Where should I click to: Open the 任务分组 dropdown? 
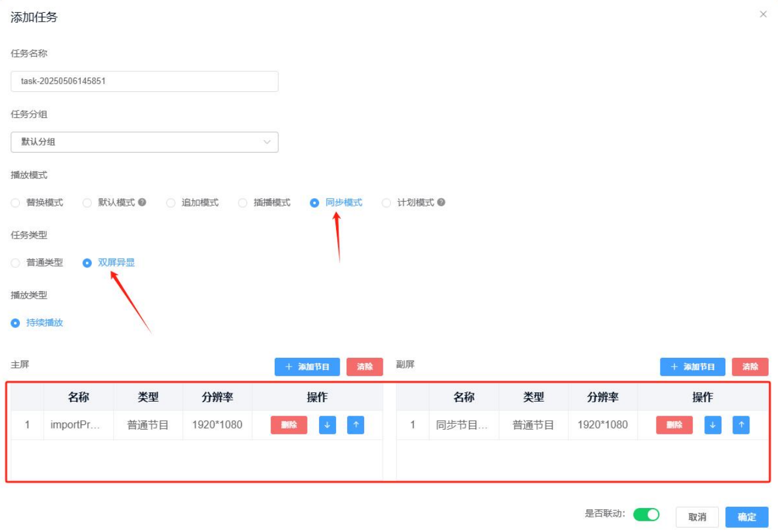pyautogui.click(x=144, y=142)
